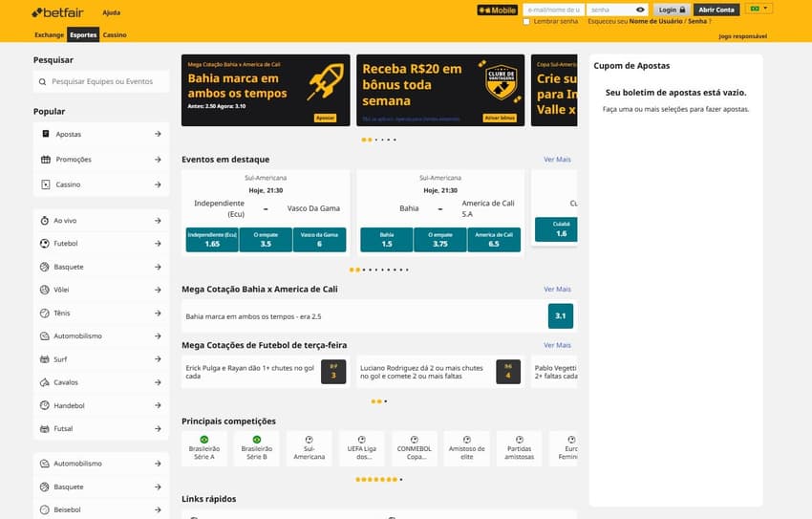Open Partidas amistosas competition tile
Image resolution: width=812 pixels, height=519 pixels.
(520, 448)
